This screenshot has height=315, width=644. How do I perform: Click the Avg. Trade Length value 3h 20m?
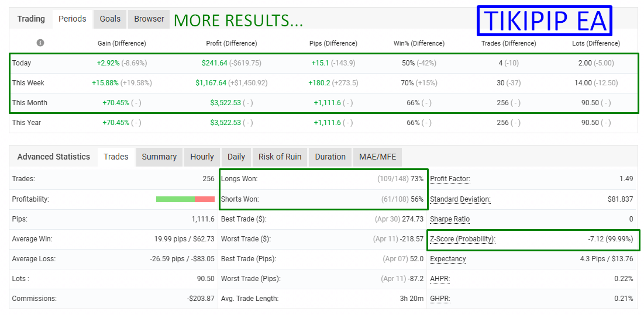[x=412, y=299]
